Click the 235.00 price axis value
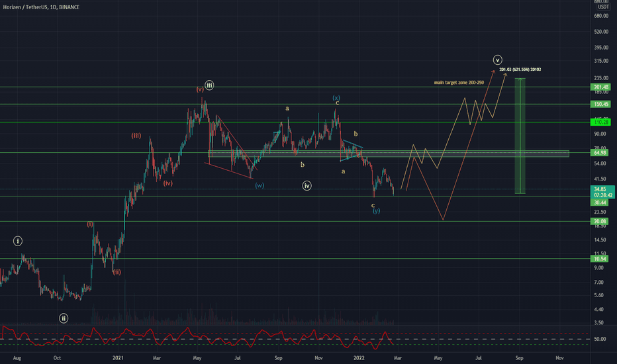Screen dimensions: 617x364 [601, 78]
